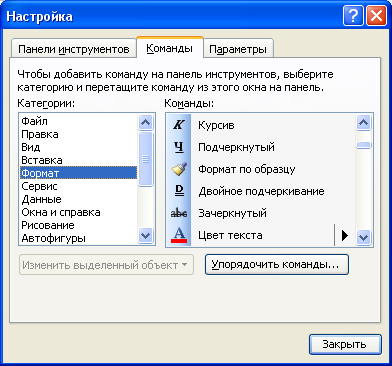
Task: Switch to Панели инструментов tab
Action: click(74, 49)
